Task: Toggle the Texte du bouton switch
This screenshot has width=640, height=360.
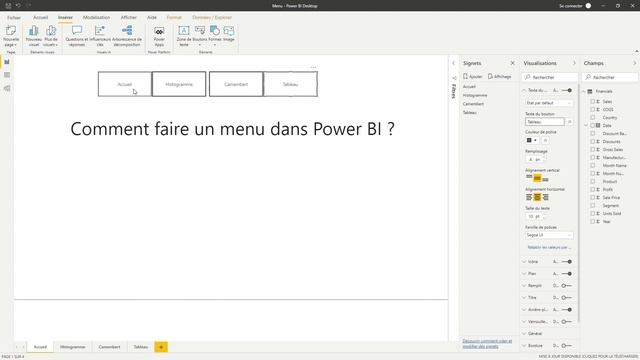Action: pos(567,90)
